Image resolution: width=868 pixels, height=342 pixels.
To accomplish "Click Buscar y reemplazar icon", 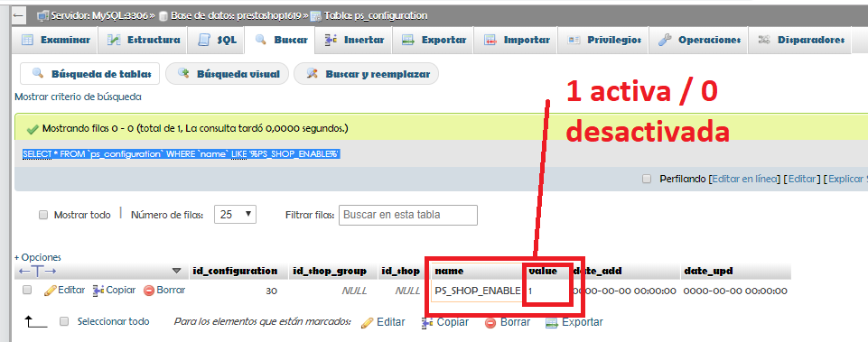I will coord(313,73).
